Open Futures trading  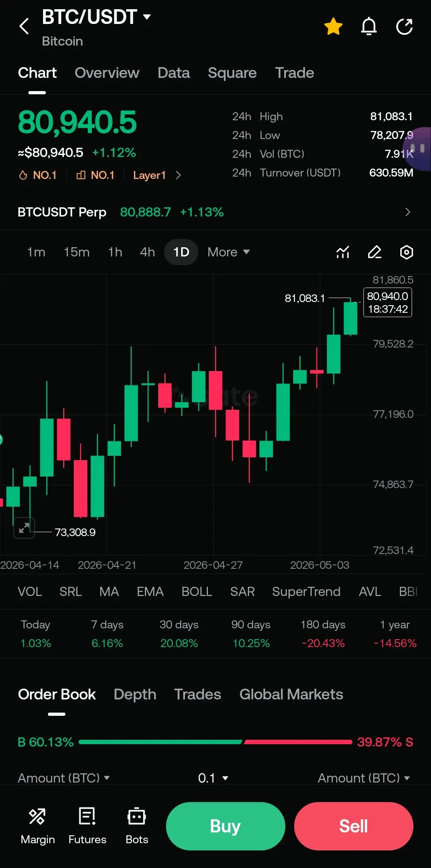87,826
